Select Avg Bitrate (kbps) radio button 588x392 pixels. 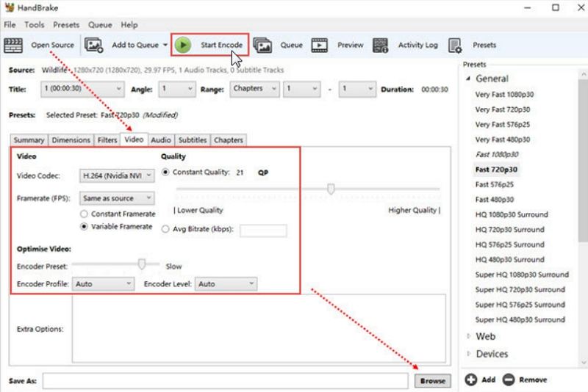click(x=165, y=229)
